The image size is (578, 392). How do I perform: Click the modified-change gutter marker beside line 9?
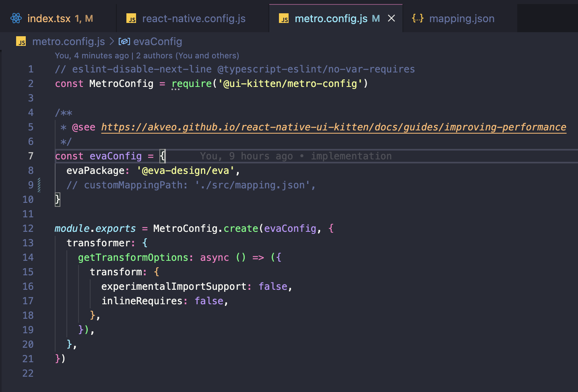[x=39, y=185]
